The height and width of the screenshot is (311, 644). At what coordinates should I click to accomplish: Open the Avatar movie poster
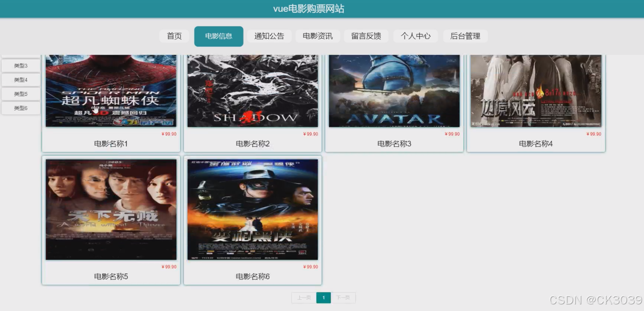tap(394, 90)
